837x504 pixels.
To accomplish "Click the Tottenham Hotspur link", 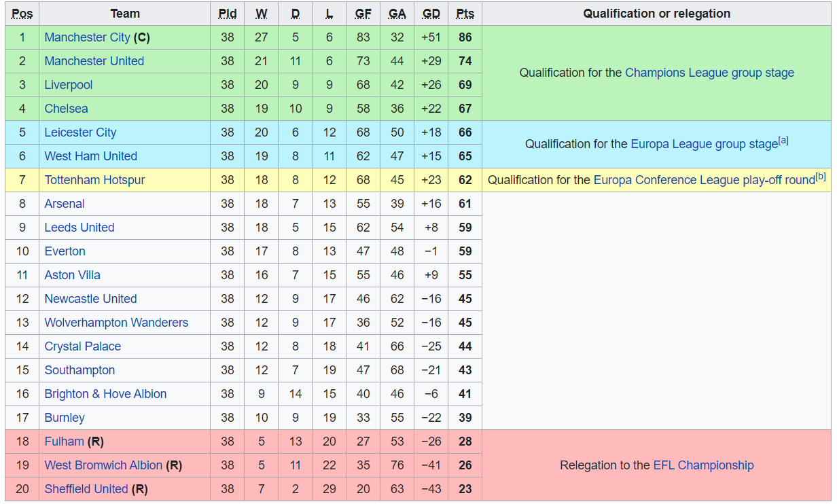I will 94,180.
